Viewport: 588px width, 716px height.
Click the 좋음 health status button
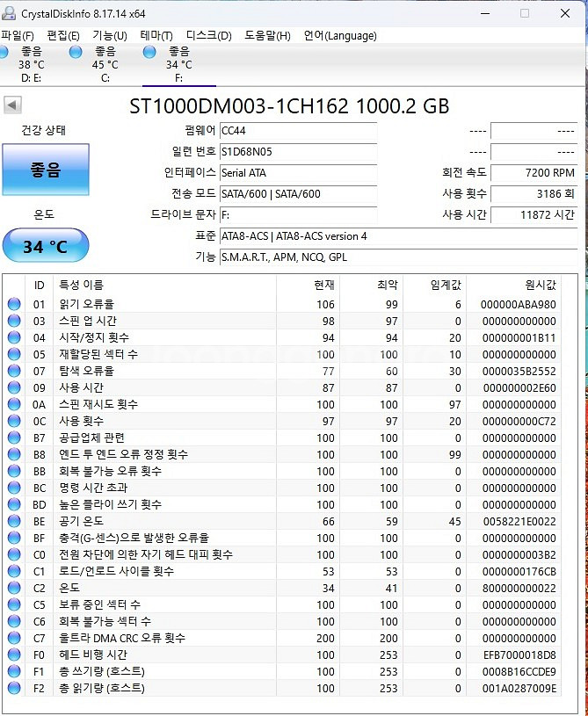[x=46, y=170]
